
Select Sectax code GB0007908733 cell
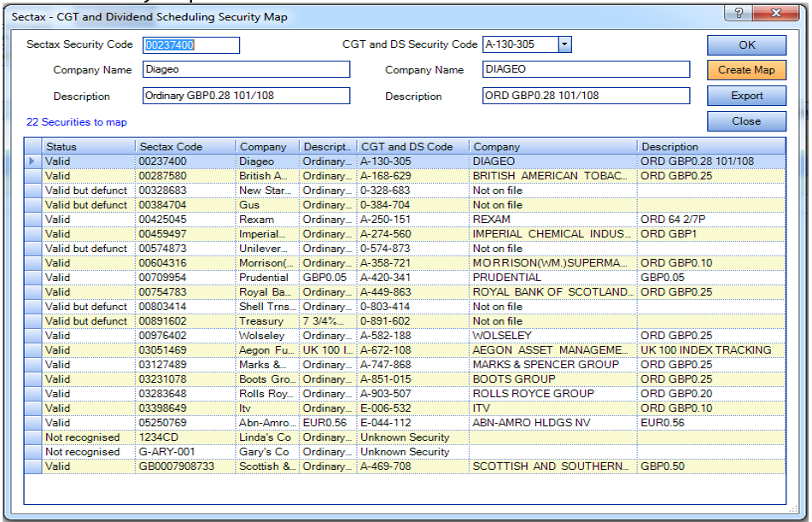point(185,466)
